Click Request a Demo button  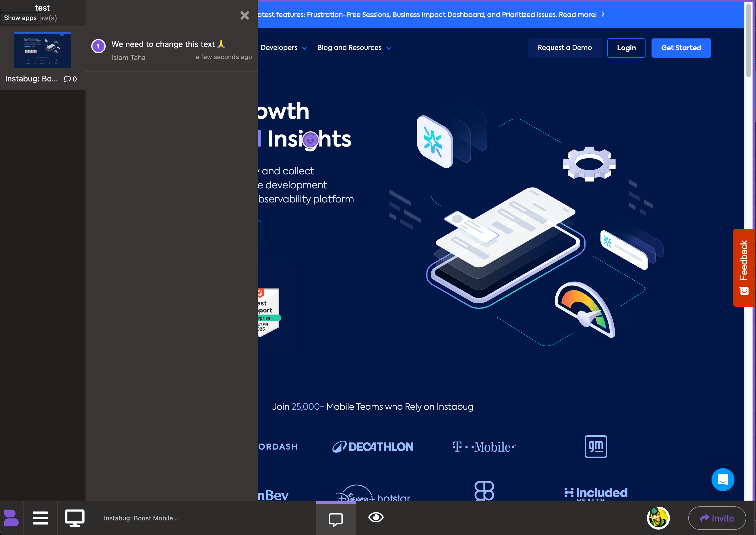coord(565,48)
